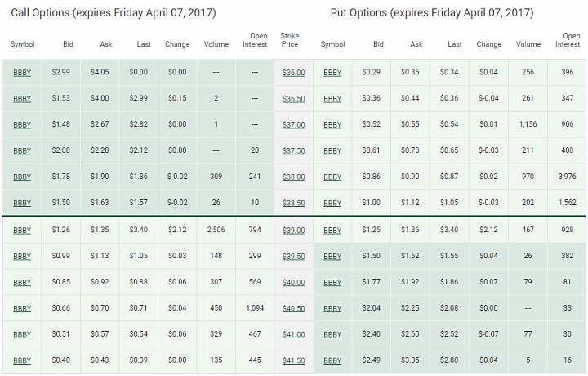
Task: Open BBBY put symbol in $39.00 row
Action: (332, 231)
